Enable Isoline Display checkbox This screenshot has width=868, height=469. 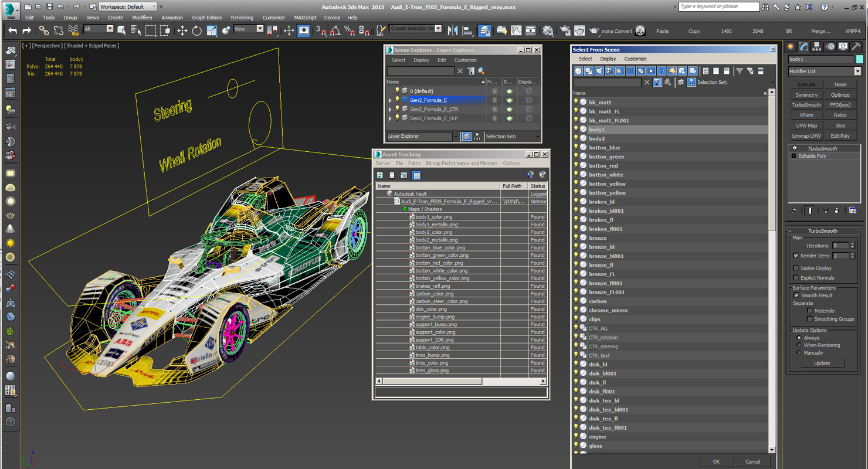[x=796, y=269]
